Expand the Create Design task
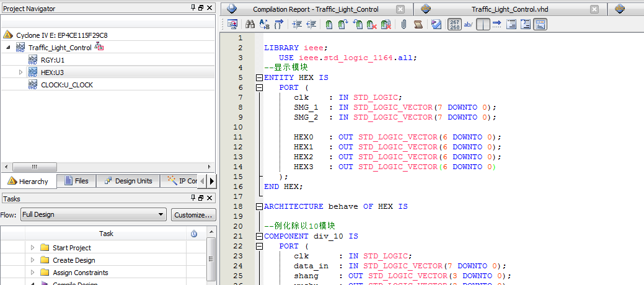The height and width of the screenshot is (285, 644). point(33,260)
